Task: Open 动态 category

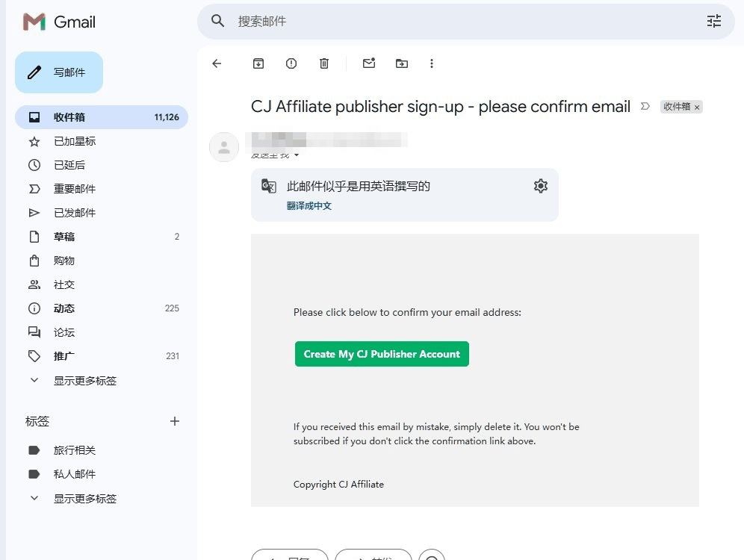Action: [x=102, y=308]
